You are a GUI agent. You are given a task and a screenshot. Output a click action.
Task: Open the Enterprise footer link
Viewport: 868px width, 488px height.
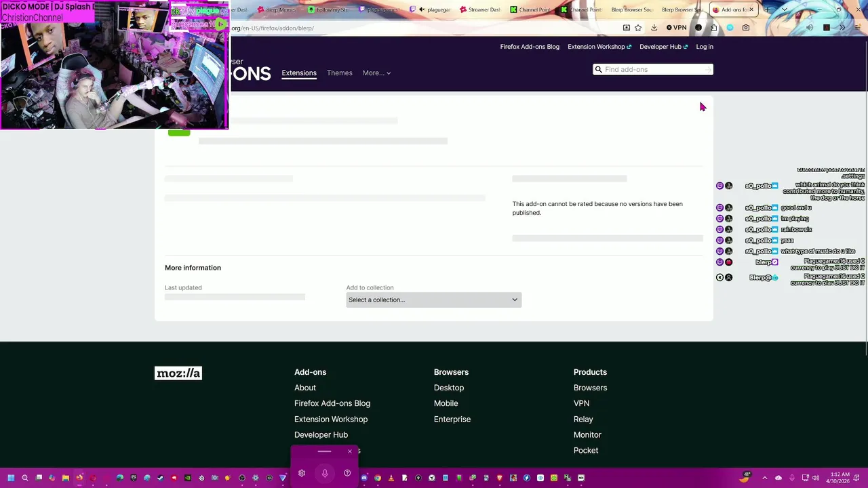pos(452,419)
